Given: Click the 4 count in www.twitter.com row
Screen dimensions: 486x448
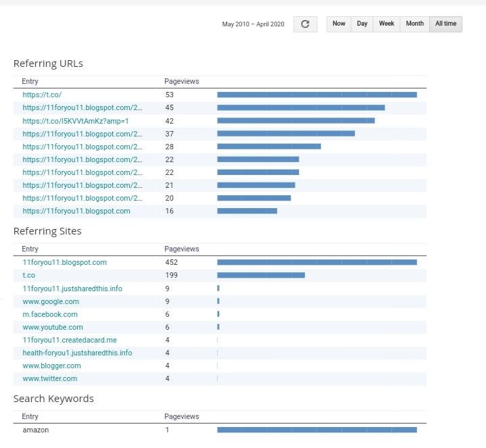Looking at the screenshot, I should click(x=168, y=378).
